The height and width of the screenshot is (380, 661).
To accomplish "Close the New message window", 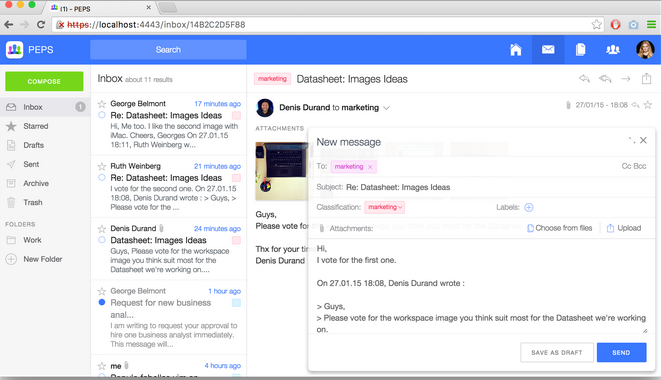I will 643,140.
